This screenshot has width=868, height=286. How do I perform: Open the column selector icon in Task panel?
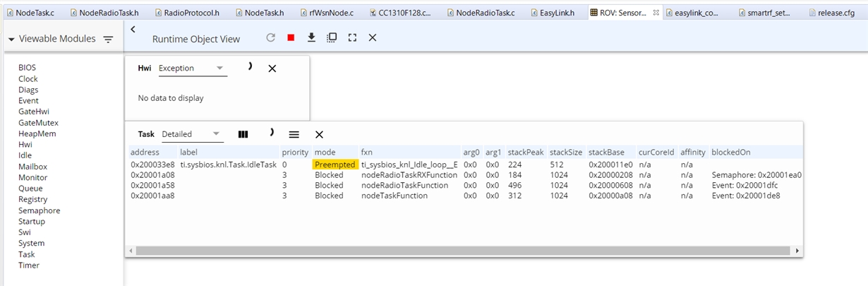point(243,134)
